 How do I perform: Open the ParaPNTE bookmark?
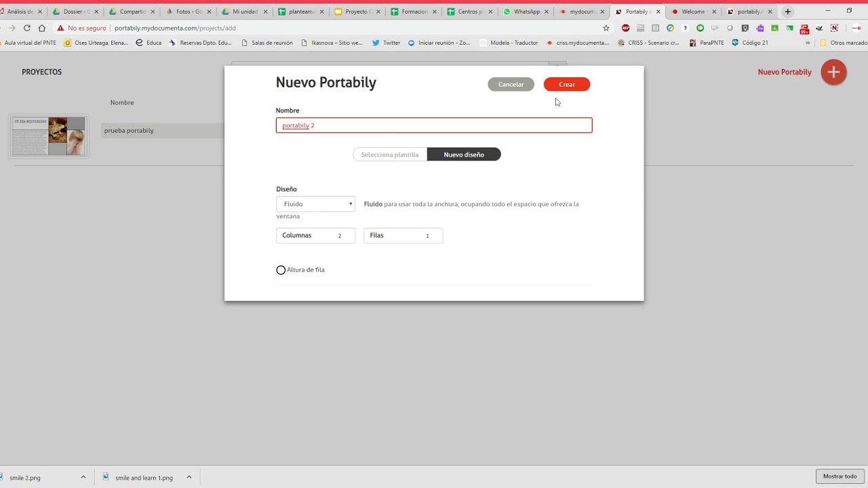(707, 43)
